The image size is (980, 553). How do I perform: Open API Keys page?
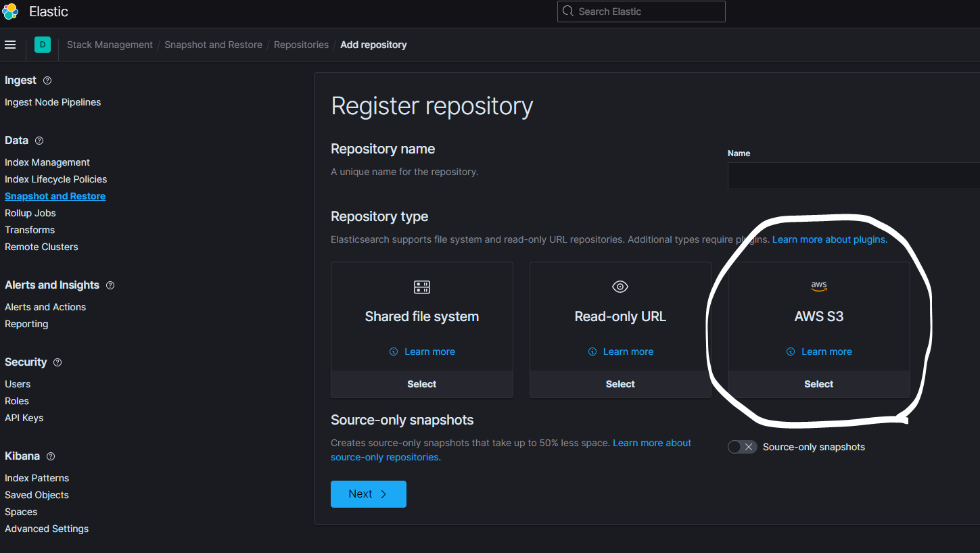click(x=24, y=418)
